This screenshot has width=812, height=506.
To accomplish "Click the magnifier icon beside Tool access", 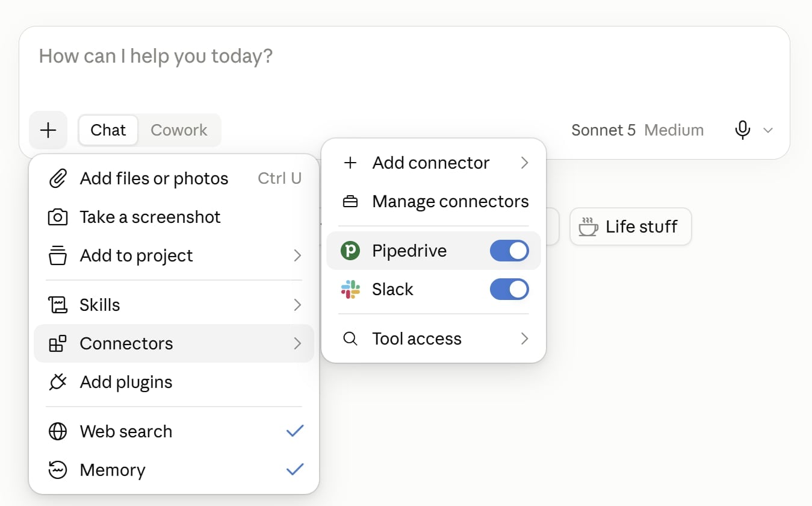I will 350,339.
